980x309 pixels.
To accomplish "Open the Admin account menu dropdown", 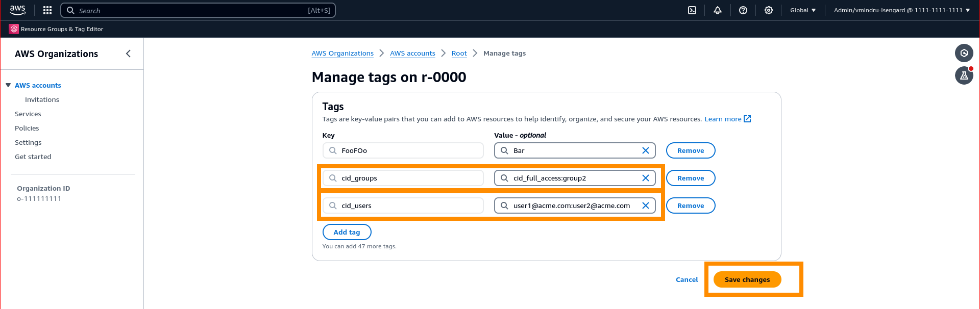I will (902, 10).
